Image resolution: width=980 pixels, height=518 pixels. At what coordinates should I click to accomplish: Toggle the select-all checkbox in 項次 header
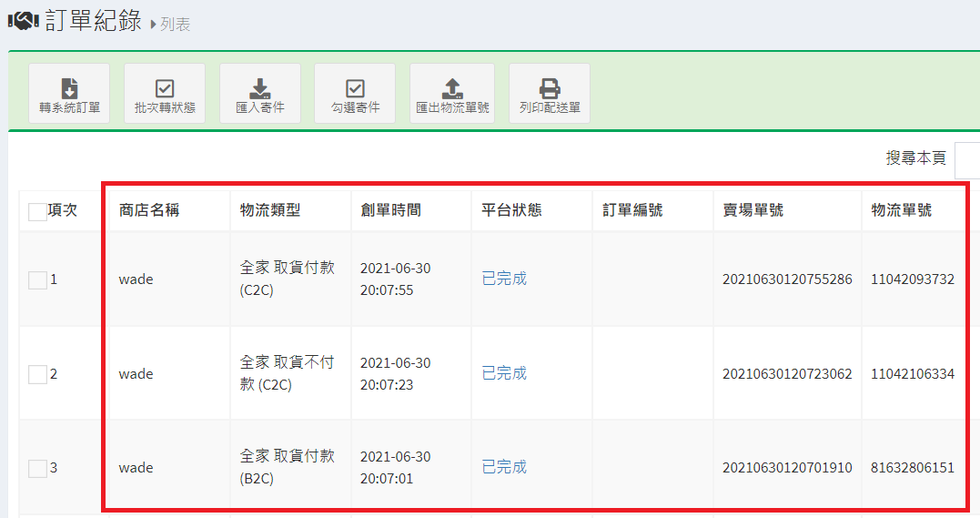coord(37,212)
